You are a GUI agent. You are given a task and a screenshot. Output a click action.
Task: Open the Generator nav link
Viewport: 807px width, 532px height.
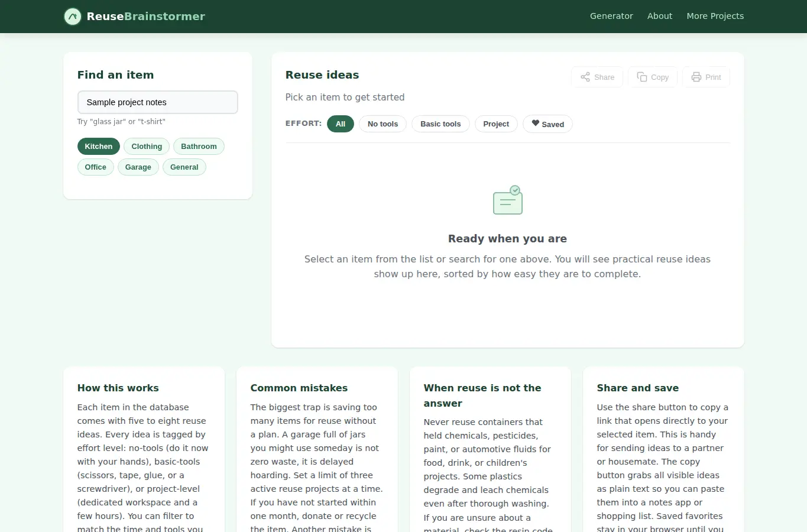[x=611, y=16]
